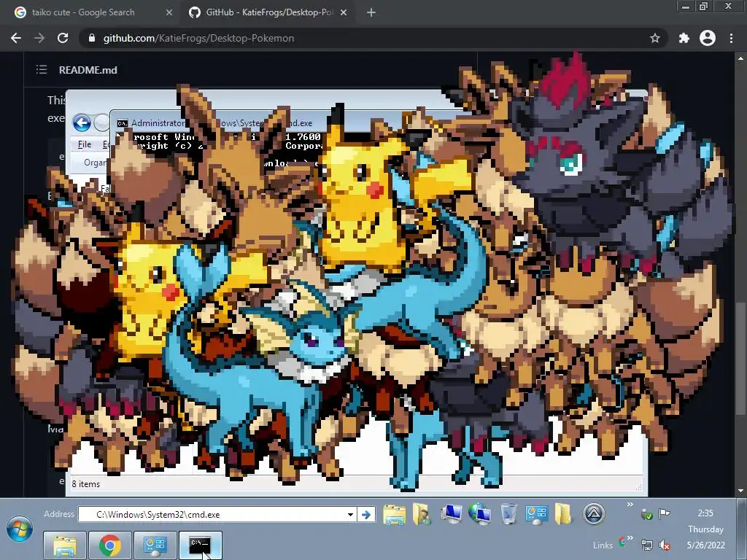747x560 pixels.
Task: Click the '8 items' status text
Action: 86,484
